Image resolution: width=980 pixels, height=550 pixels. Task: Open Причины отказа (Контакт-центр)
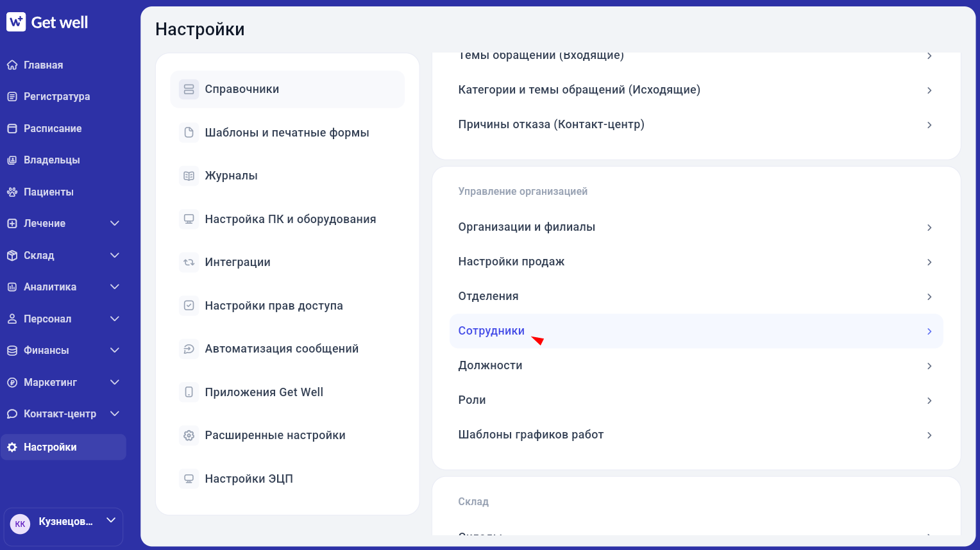(x=697, y=124)
